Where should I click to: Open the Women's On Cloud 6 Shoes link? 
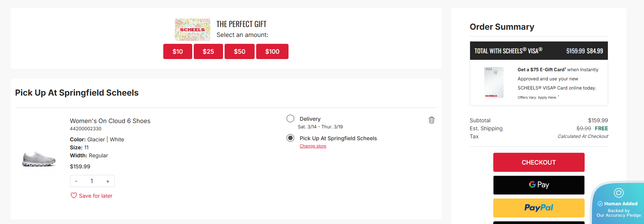(110, 121)
